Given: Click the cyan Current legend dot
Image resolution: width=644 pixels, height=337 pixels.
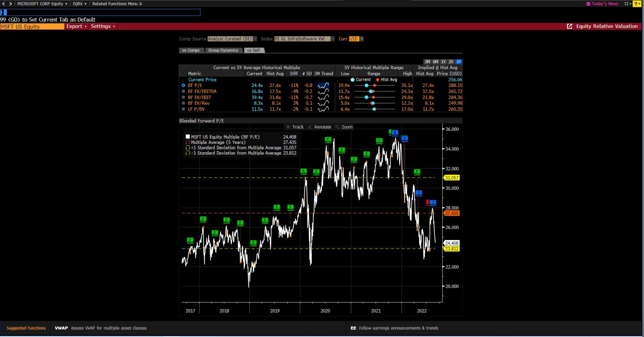Looking at the screenshot, I should [353, 80].
